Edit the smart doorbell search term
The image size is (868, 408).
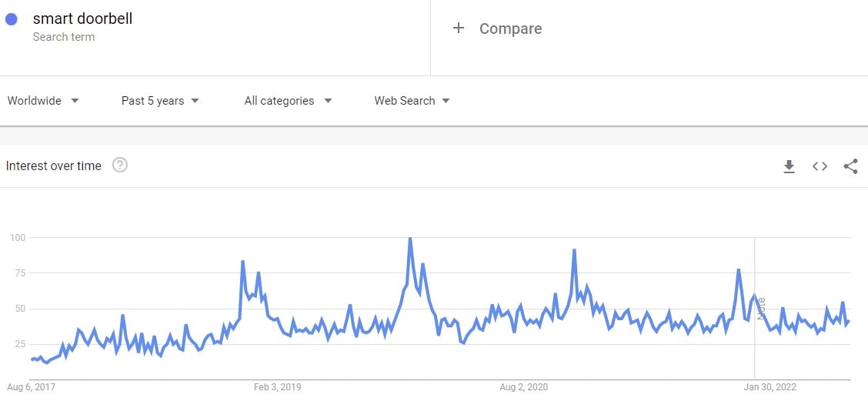pos(82,18)
